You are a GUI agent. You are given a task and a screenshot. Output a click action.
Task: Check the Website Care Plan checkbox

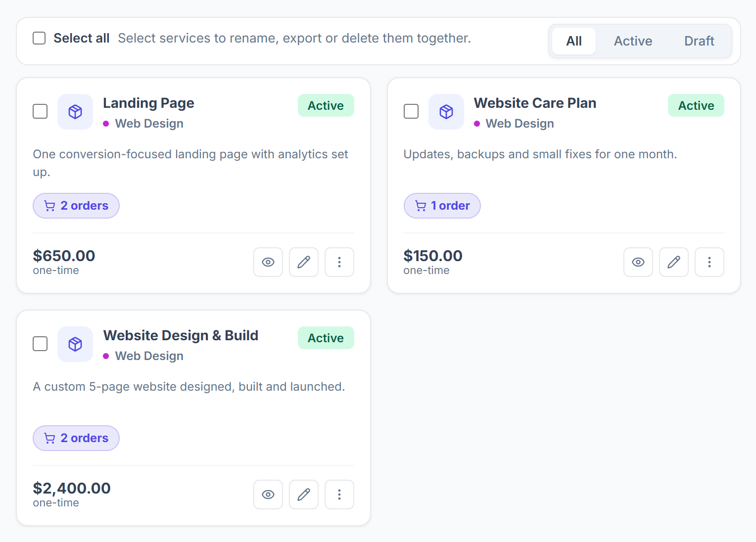(x=411, y=111)
